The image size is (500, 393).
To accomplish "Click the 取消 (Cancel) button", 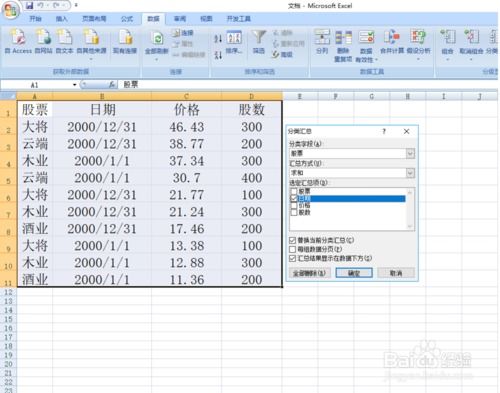I will [396, 273].
